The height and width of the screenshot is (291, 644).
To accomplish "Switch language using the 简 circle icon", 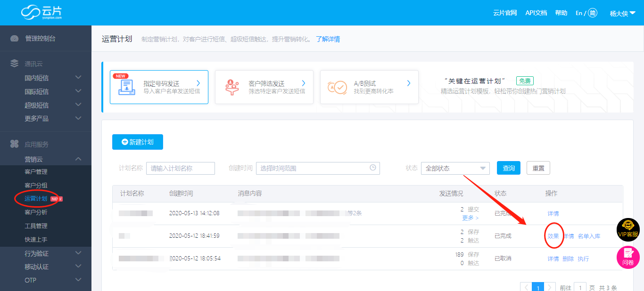I will coord(593,13).
